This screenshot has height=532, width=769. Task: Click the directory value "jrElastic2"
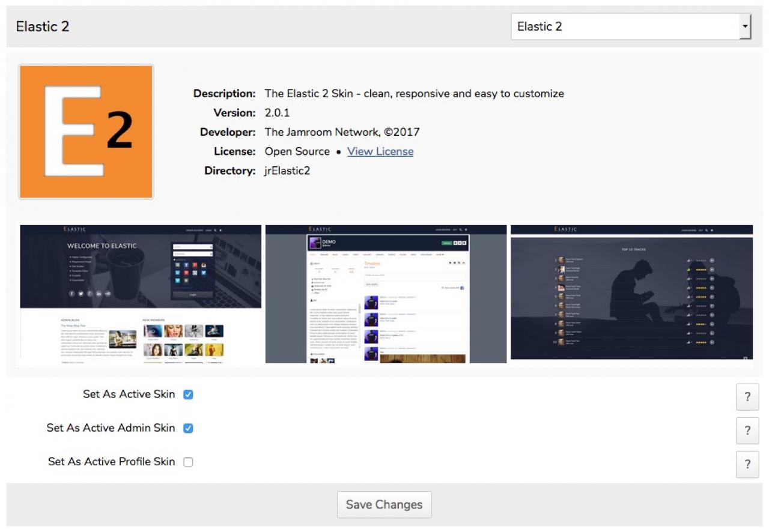288,171
